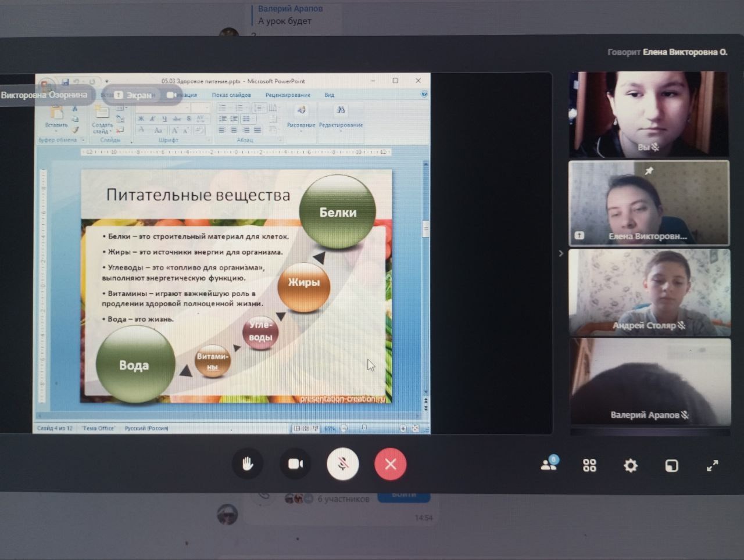
Task: Unmute your microphone with the white button
Action: (x=343, y=464)
